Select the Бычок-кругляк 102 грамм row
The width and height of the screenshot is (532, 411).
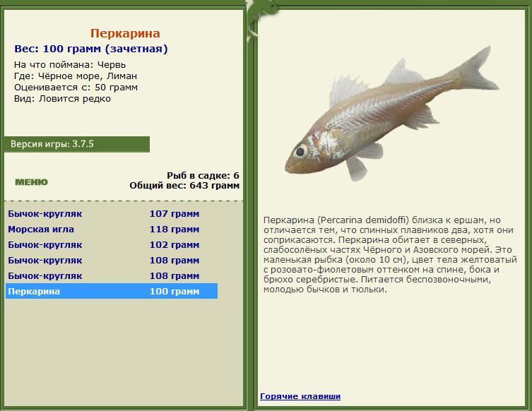(x=112, y=245)
